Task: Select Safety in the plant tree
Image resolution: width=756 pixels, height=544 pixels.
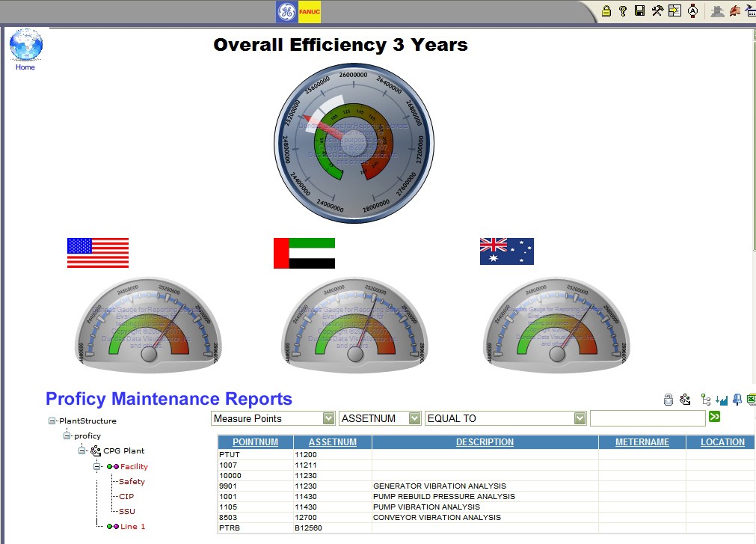Action: [x=132, y=481]
